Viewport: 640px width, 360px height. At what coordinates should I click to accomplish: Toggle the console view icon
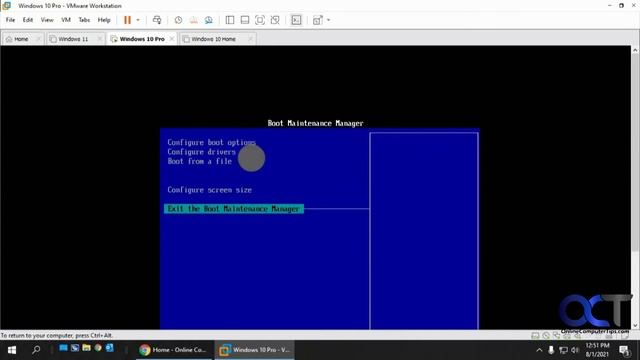[x=296, y=20]
